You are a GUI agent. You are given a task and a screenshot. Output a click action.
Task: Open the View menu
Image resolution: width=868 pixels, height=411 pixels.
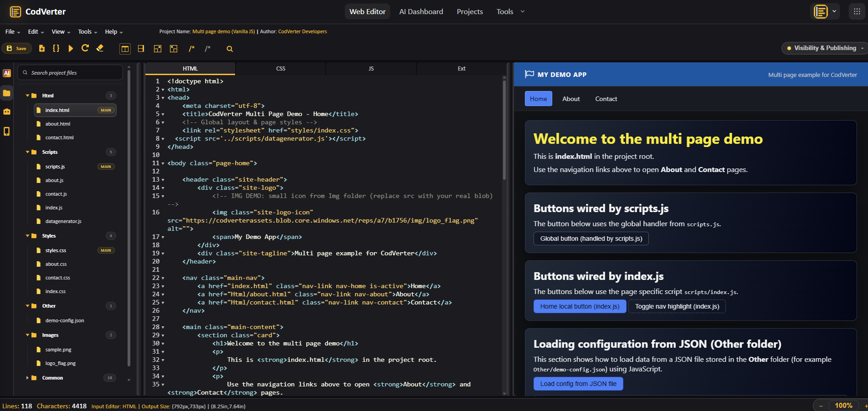click(x=61, y=32)
